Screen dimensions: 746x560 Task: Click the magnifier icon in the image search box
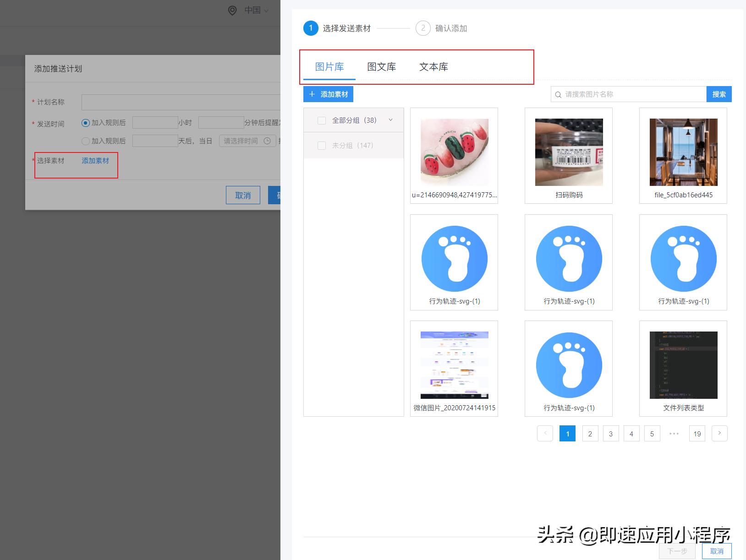pos(558,94)
